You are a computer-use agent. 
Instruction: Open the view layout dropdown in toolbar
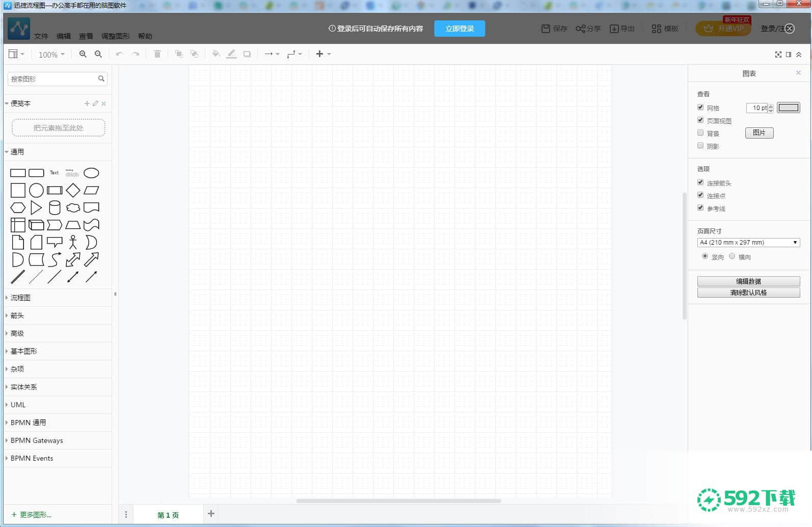coord(16,54)
